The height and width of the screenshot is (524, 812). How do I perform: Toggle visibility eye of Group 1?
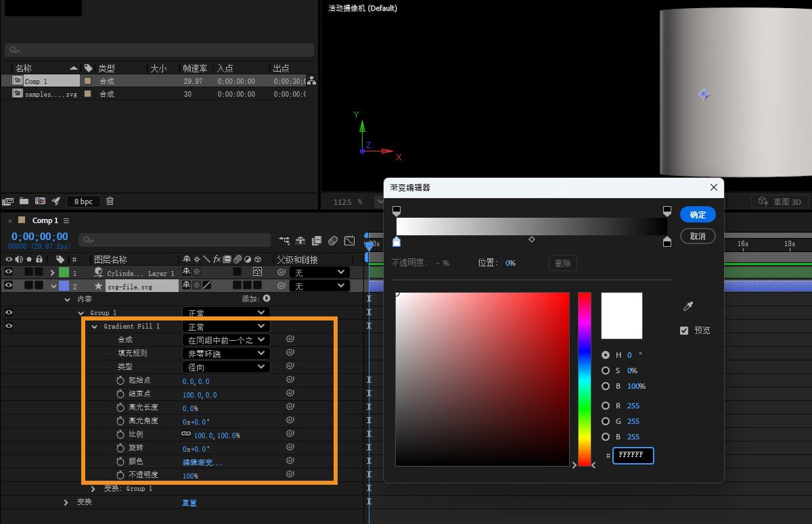9,312
